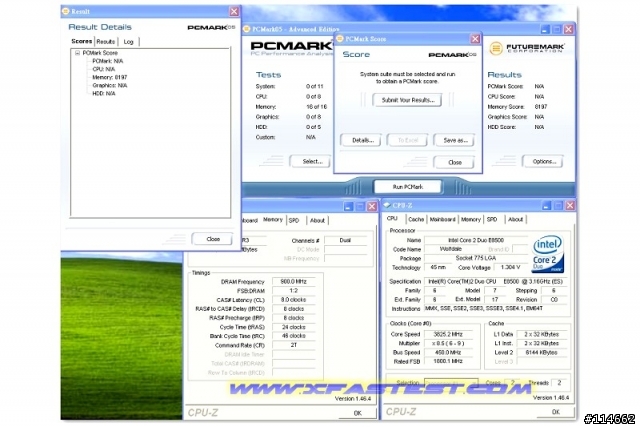Click the Rated FSB value field
The width and height of the screenshot is (640, 427).
[x=448, y=361]
